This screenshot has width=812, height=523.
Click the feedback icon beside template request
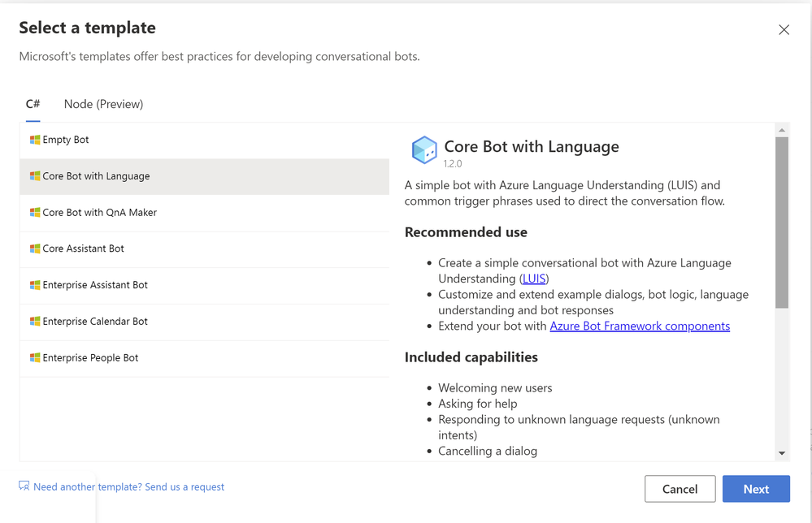24,486
